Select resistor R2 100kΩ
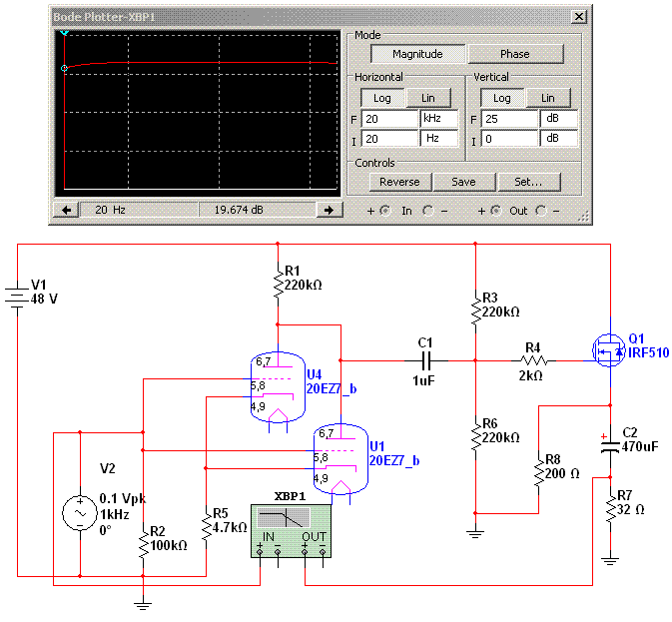 143,544
